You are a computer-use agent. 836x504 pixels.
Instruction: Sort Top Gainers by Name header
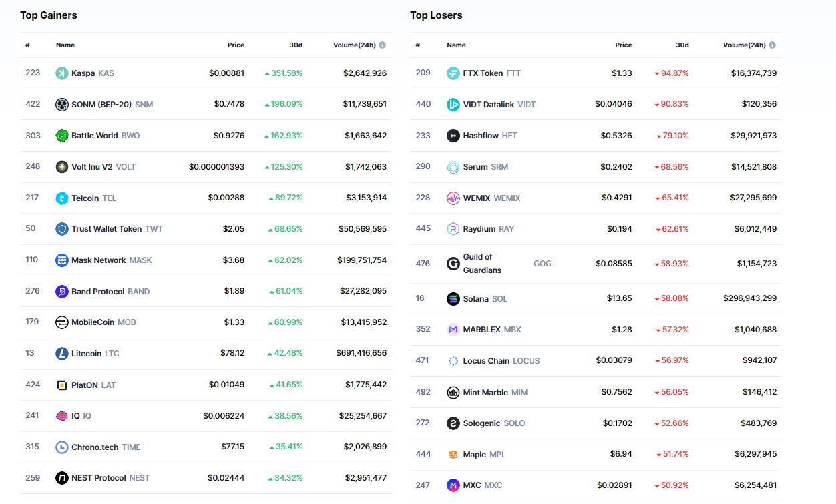(65, 45)
